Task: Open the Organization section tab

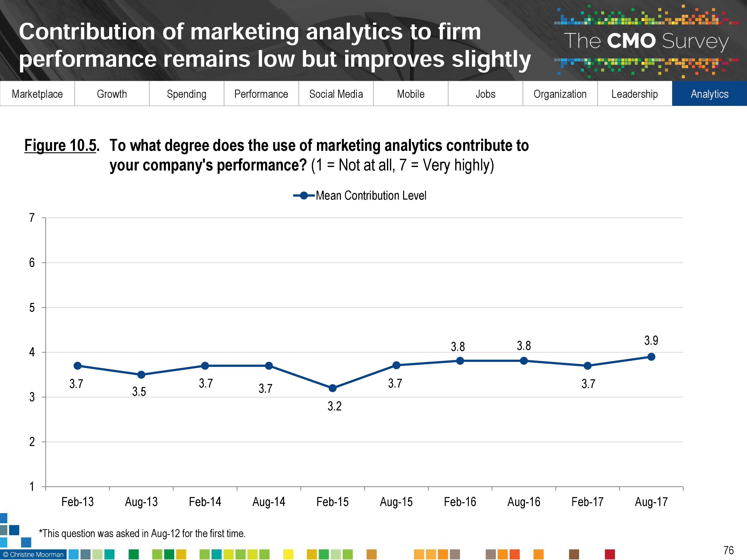Action: 560,94
